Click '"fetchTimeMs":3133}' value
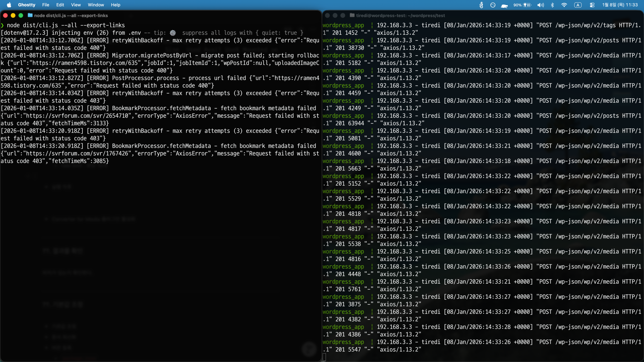The image size is (644, 362). [x=78, y=123]
